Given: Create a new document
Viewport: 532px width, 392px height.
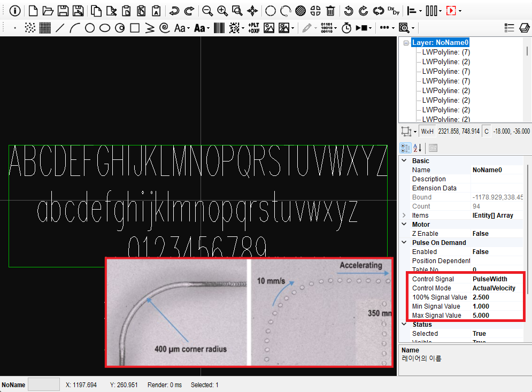Looking at the screenshot, I should tap(33, 11).
